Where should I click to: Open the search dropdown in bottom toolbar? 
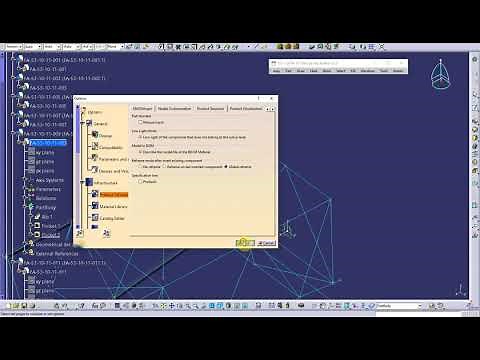[x=420, y=306]
